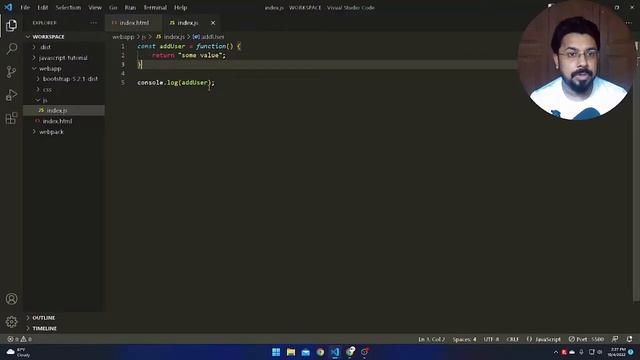Click the VS Code logo icon

(x=8, y=7)
